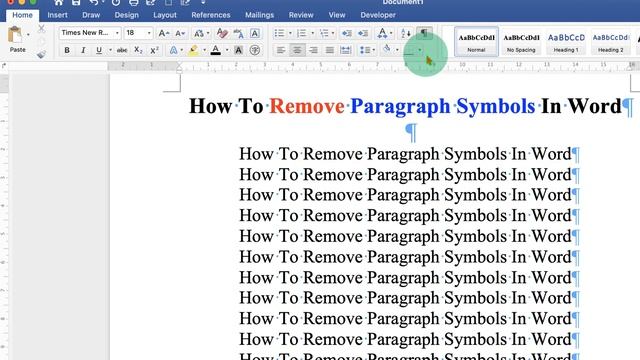640x360 pixels.
Task: Toggle Italic formatting
Action: [x=83, y=50]
